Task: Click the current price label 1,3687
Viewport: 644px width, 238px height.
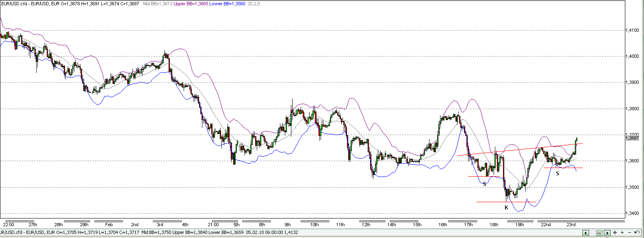Action: pyautogui.click(x=633, y=138)
